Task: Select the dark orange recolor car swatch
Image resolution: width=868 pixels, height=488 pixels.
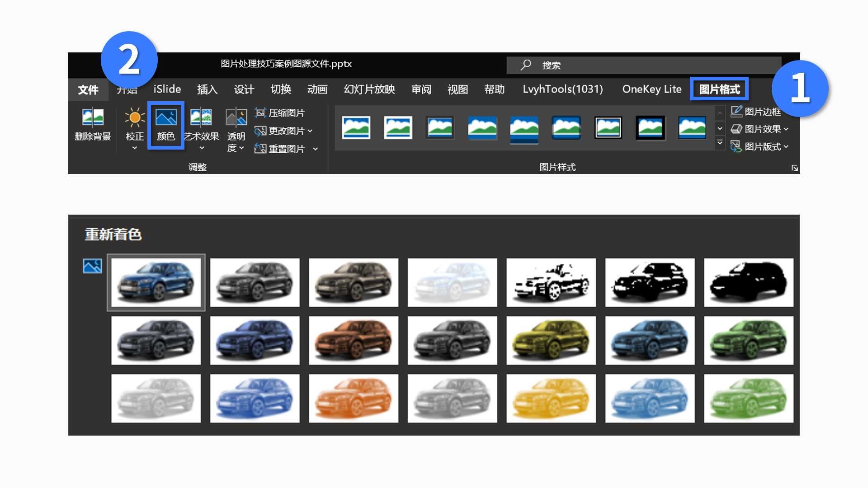Action: point(354,340)
